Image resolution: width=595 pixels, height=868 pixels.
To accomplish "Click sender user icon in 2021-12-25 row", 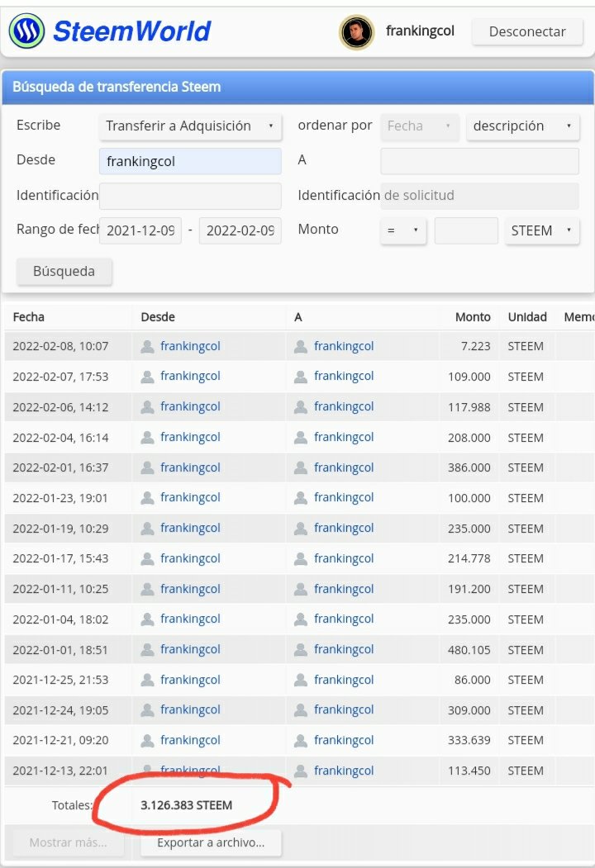I will click(147, 681).
